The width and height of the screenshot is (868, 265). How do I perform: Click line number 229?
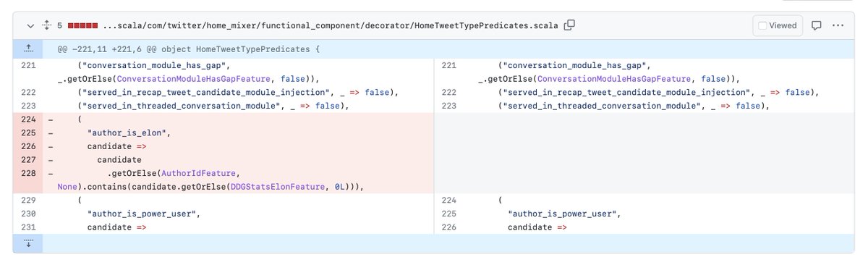click(x=27, y=201)
